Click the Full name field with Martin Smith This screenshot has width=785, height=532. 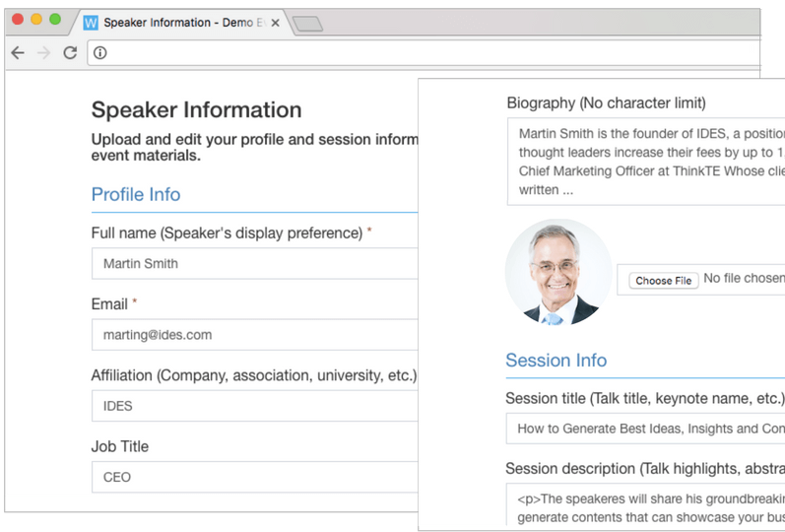coord(256,264)
